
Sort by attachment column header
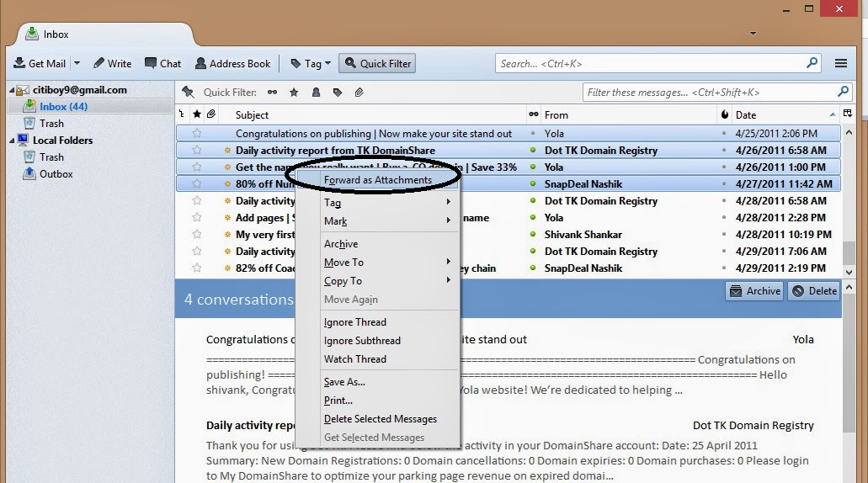pyautogui.click(x=211, y=114)
